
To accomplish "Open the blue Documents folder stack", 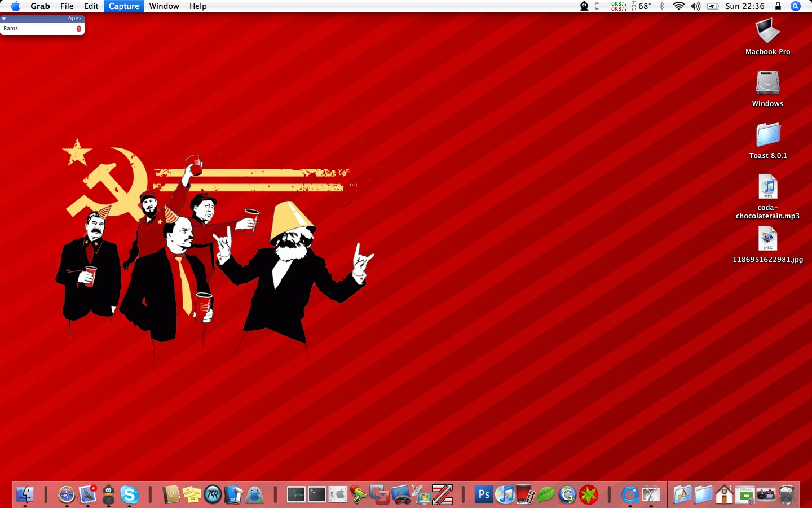I will pyautogui.click(x=703, y=495).
